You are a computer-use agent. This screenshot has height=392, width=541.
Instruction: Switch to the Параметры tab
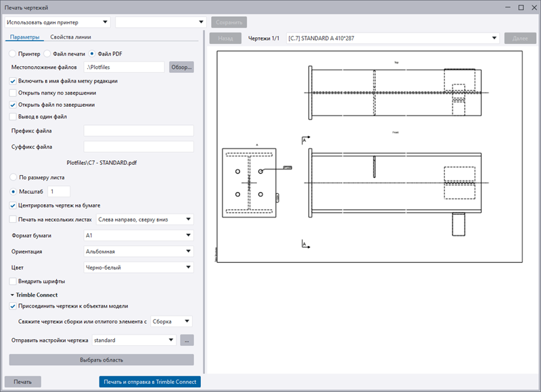(x=24, y=37)
